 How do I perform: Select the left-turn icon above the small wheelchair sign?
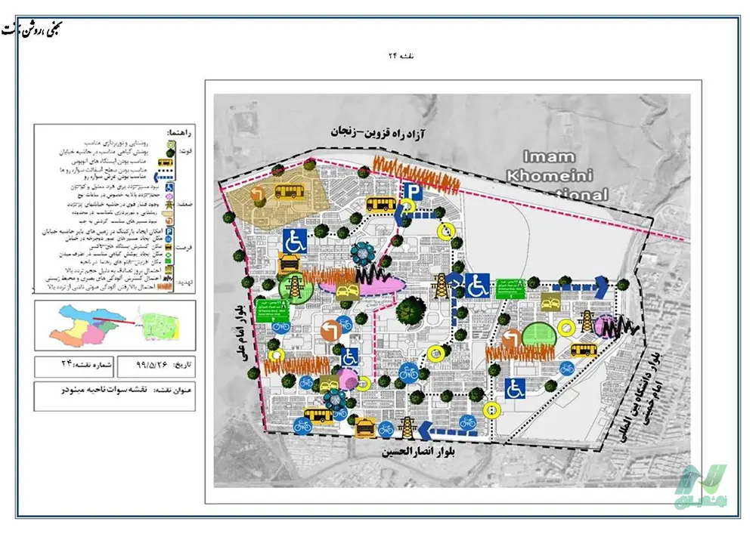click(331, 332)
